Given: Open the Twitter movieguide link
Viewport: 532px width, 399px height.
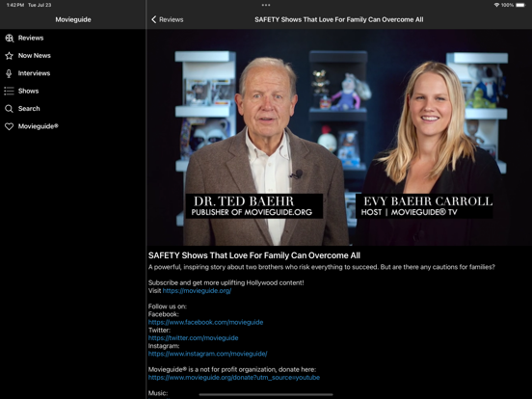Looking at the screenshot, I should click(x=193, y=338).
